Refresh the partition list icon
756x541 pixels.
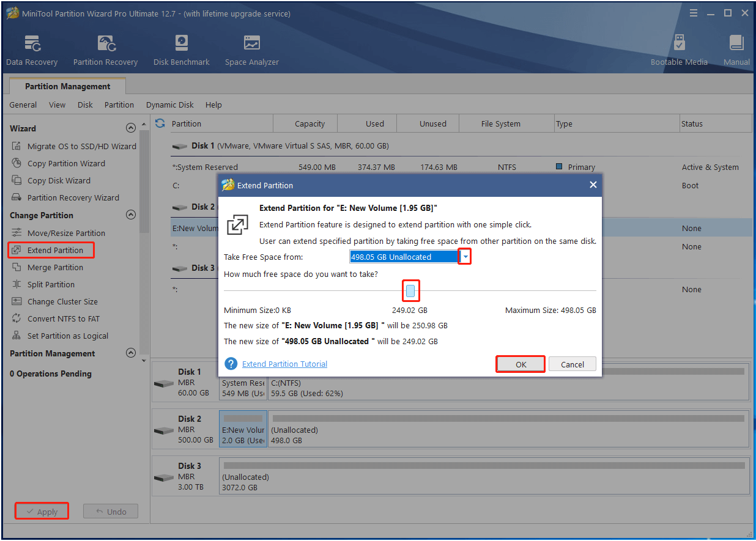coord(160,123)
